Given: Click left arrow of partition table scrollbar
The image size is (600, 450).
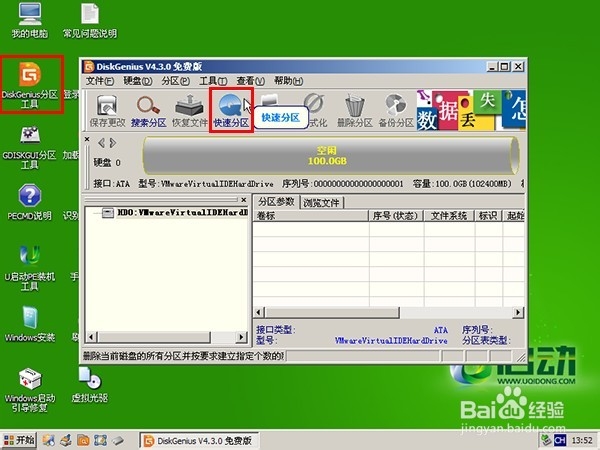Looking at the screenshot, I should click(x=259, y=313).
